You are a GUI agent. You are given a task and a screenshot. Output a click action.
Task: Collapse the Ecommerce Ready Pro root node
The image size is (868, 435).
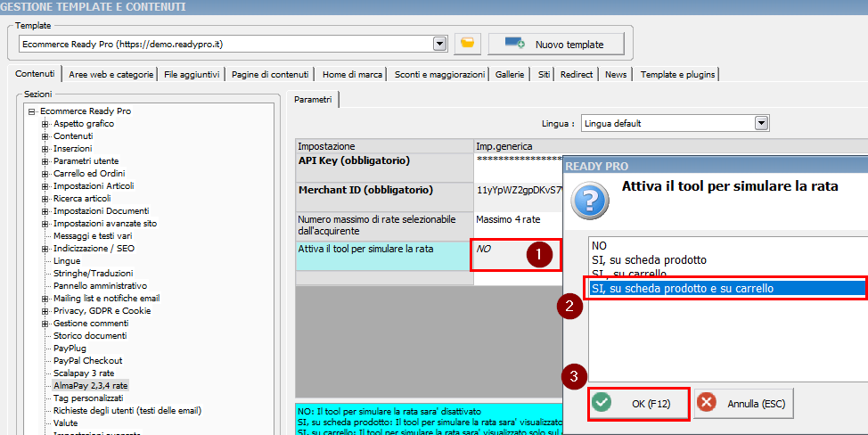(31, 111)
